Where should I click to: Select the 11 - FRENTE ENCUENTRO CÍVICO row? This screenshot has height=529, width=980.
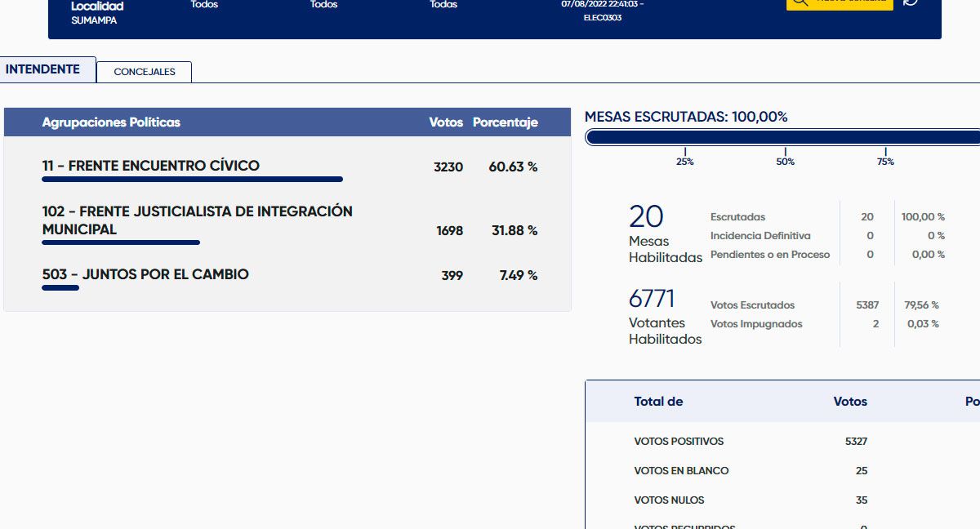[151, 166]
